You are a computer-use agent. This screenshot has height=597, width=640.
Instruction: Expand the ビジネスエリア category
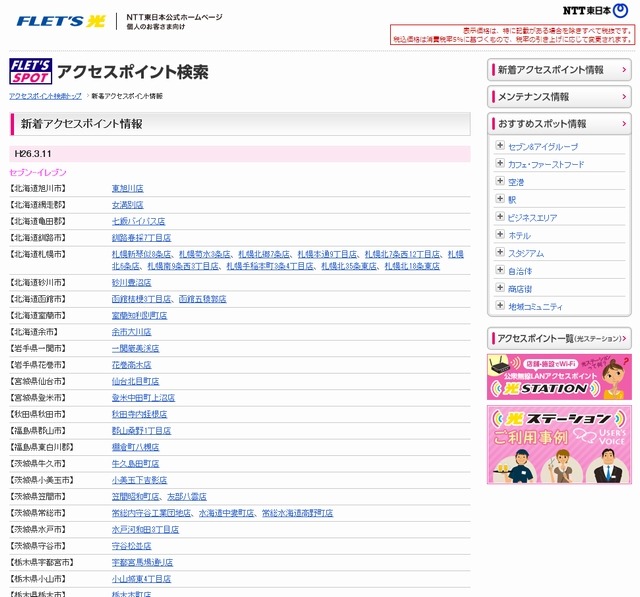500,216
